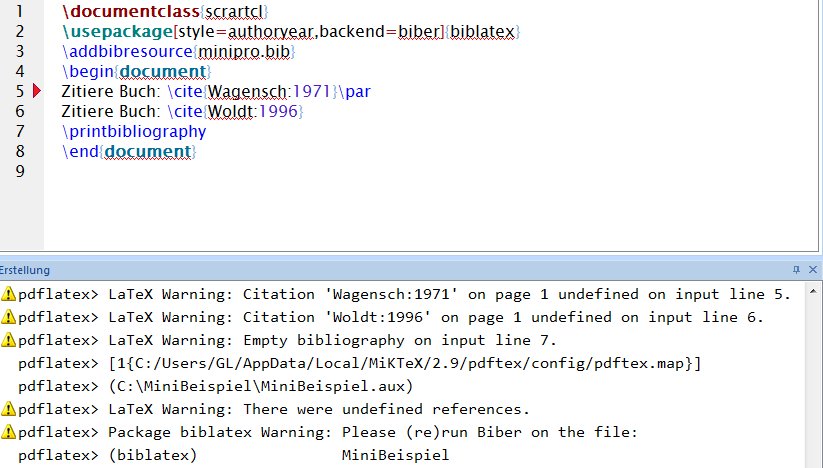Click warning icon for Wagensch:1971 citation
This screenshot has width=823, height=468.
click(x=8, y=294)
